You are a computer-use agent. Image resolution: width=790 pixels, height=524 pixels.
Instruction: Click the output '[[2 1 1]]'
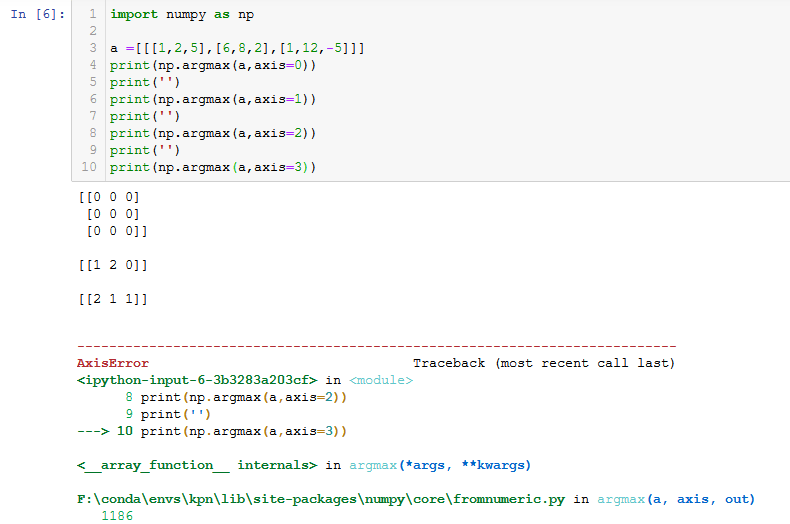tap(113, 299)
